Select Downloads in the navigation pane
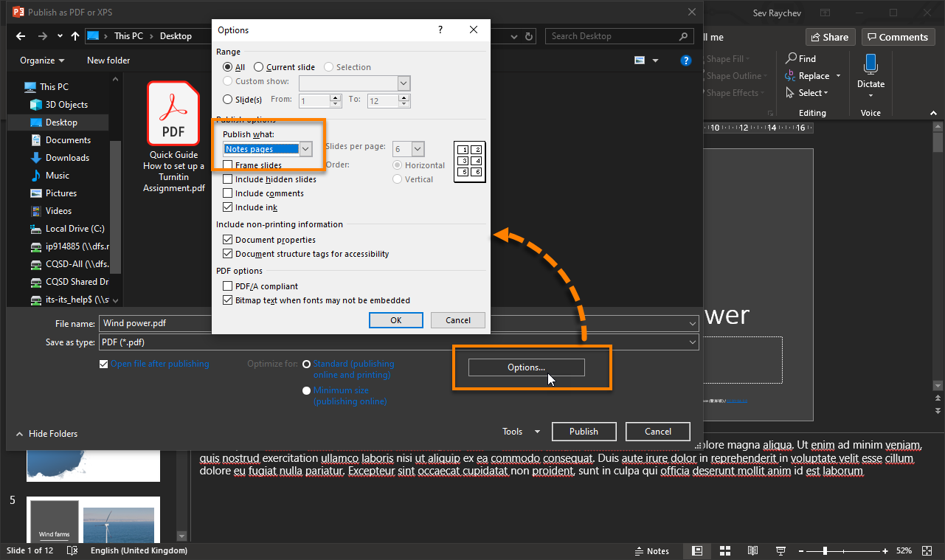This screenshot has width=945, height=560. pos(67,158)
